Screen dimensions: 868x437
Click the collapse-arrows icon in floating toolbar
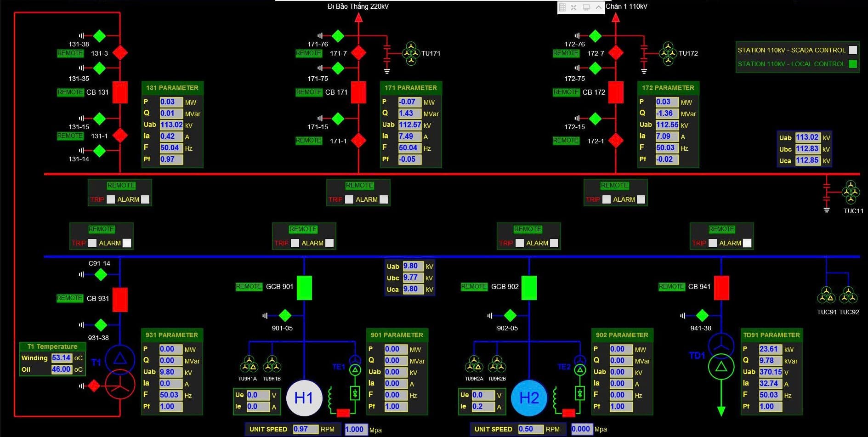(574, 7)
